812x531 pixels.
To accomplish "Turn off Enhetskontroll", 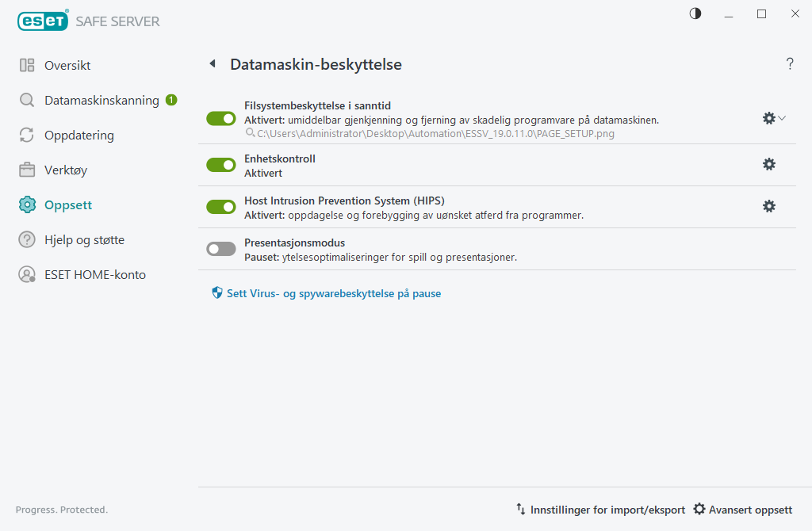I will [220, 165].
